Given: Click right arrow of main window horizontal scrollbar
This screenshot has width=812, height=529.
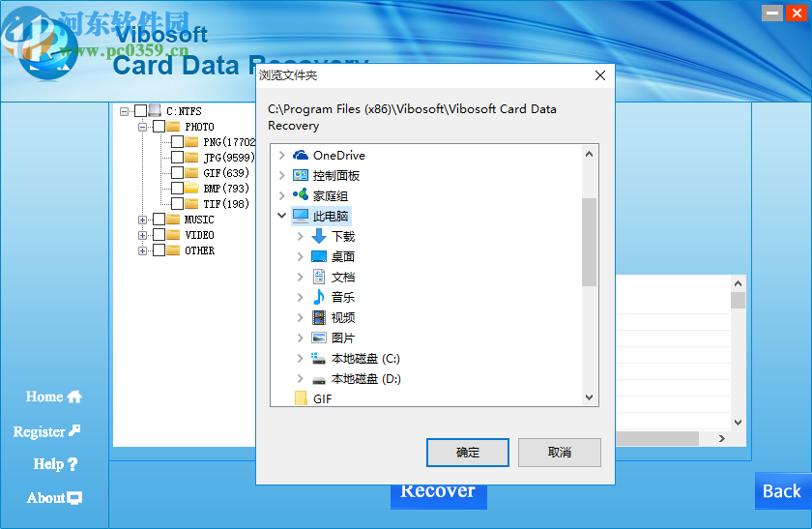Looking at the screenshot, I should [722, 439].
